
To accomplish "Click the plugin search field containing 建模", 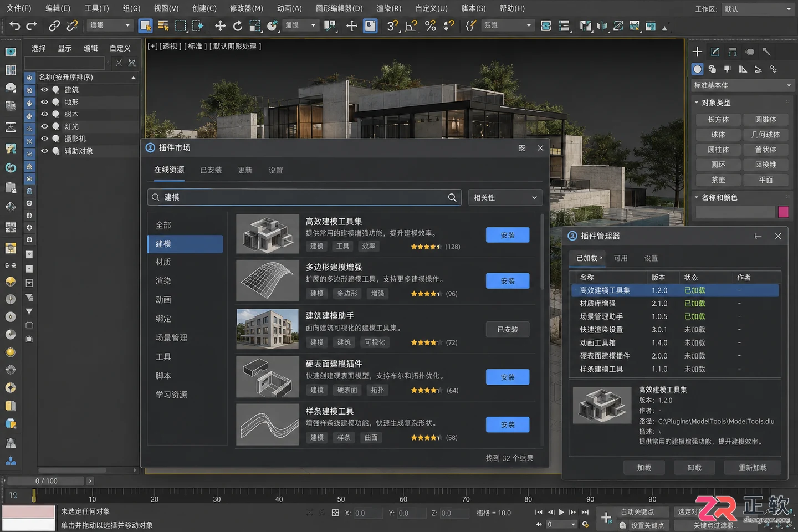I will point(305,197).
